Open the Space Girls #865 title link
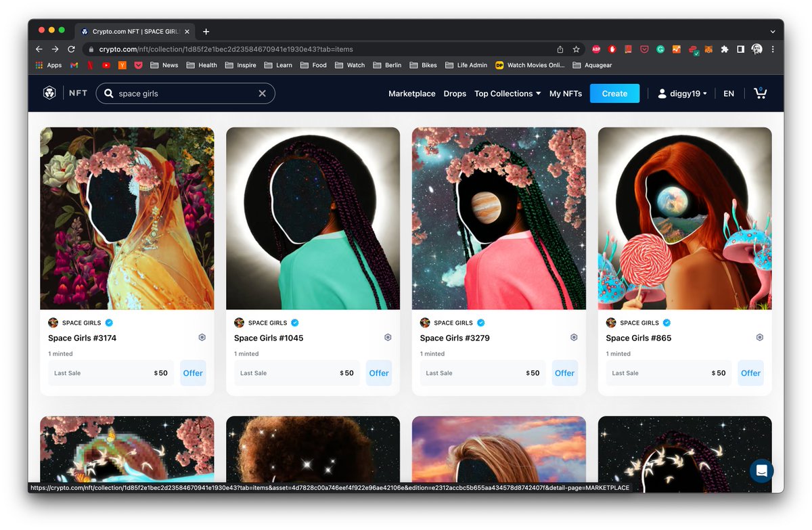The image size is (812, 530). tap(639, 338)
